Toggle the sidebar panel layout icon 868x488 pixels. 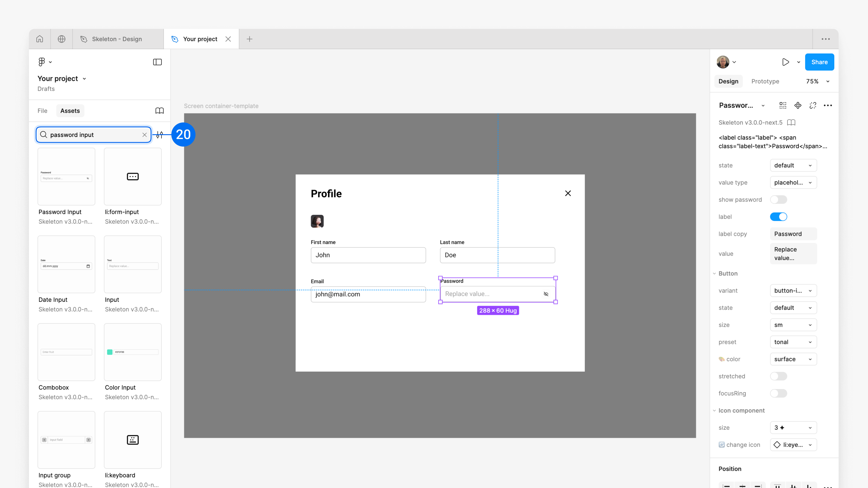157,62
